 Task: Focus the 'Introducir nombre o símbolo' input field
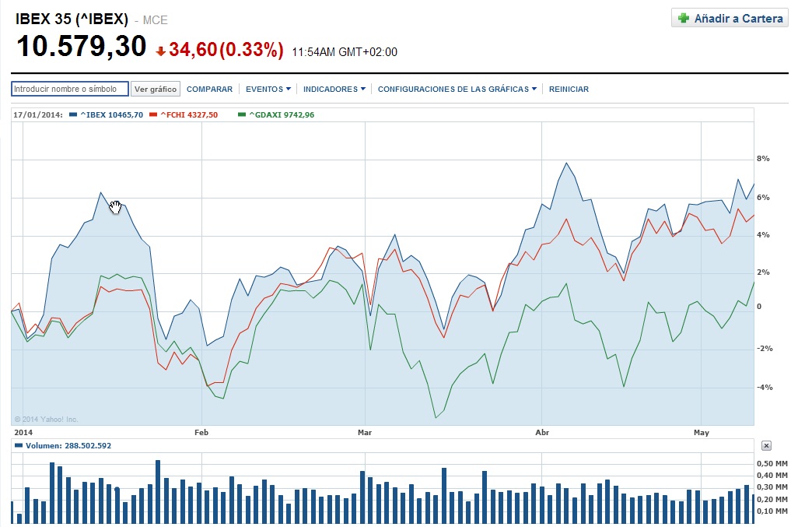(70, 89)
